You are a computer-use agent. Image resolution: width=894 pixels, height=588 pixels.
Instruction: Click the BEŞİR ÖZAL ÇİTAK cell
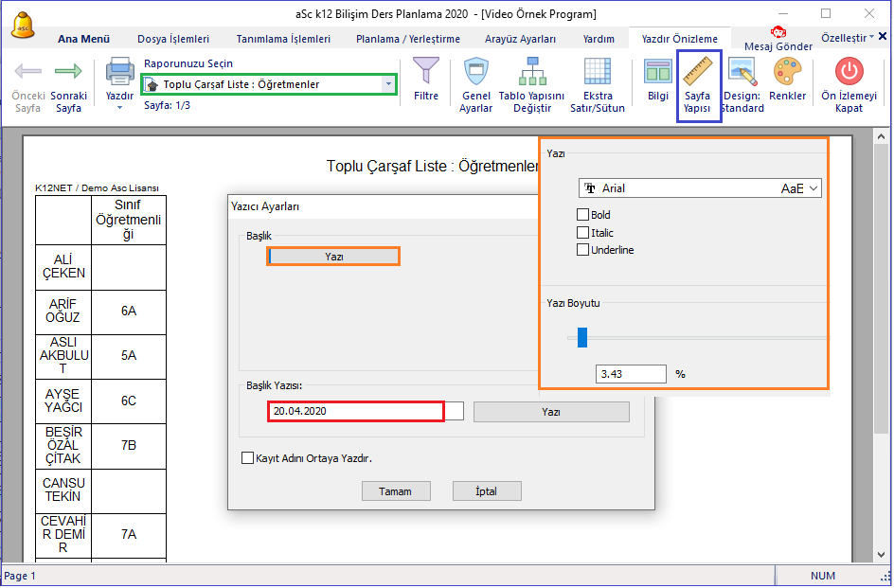click(63, 445)
